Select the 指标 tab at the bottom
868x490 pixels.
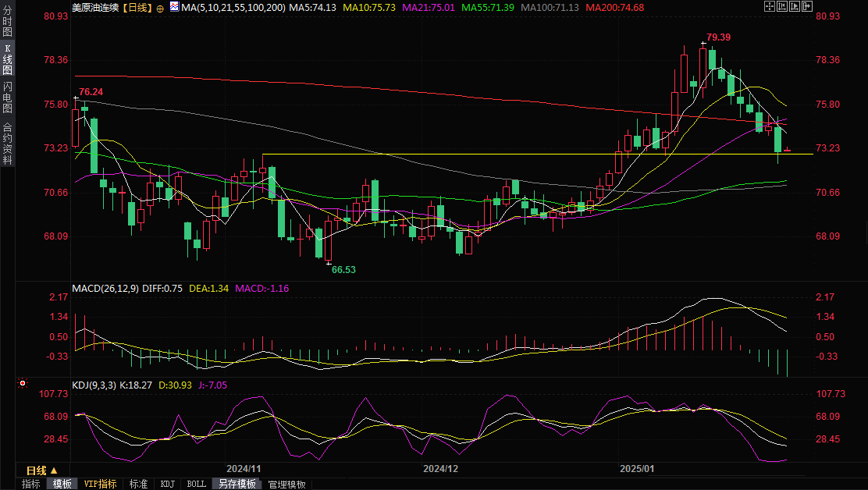click(x=31, y=484)
